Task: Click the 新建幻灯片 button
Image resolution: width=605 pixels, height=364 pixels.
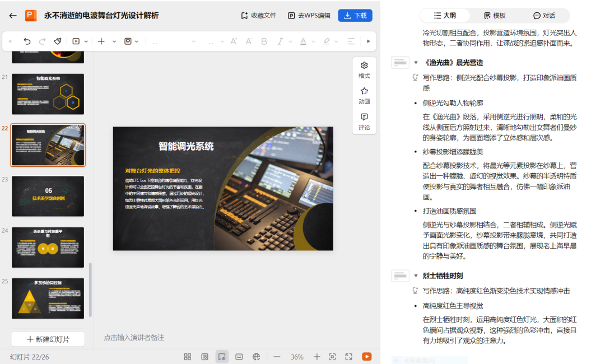Action: pyautogui.click(x=48, y=339)
